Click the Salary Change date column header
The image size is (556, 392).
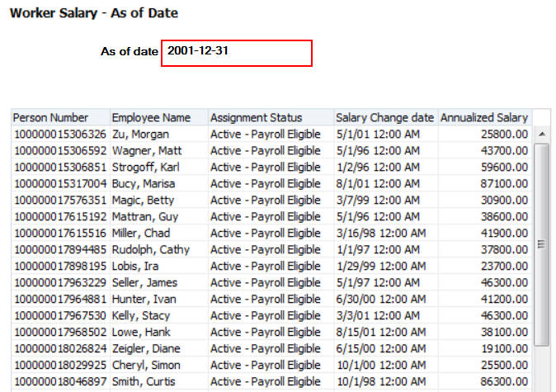pos(385,117)
